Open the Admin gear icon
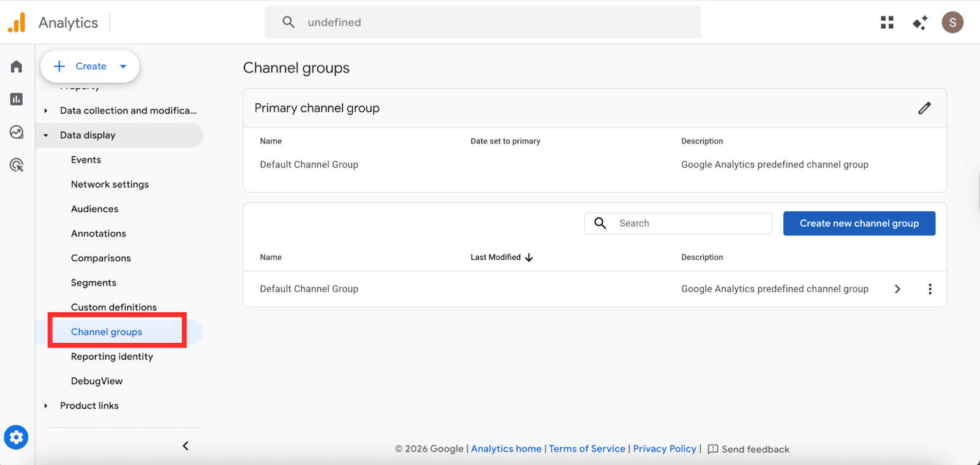Viewport: 980px width, 465px height. coord(16,437)
